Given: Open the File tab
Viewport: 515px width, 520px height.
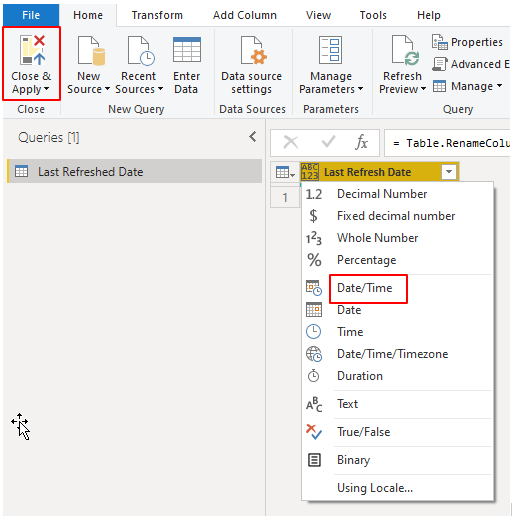Looking at the screenshot, I should pyautogui.click(x=31, y=15).
